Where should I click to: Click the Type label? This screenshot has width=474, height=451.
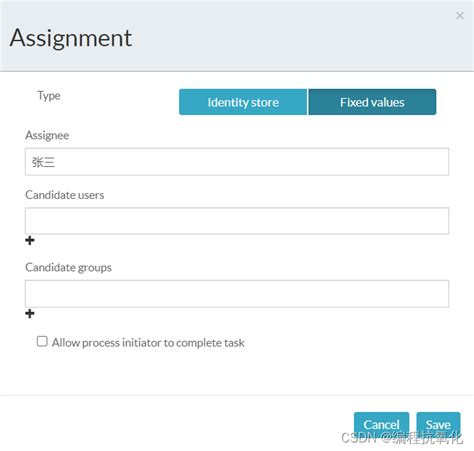(x=49, y=96)
